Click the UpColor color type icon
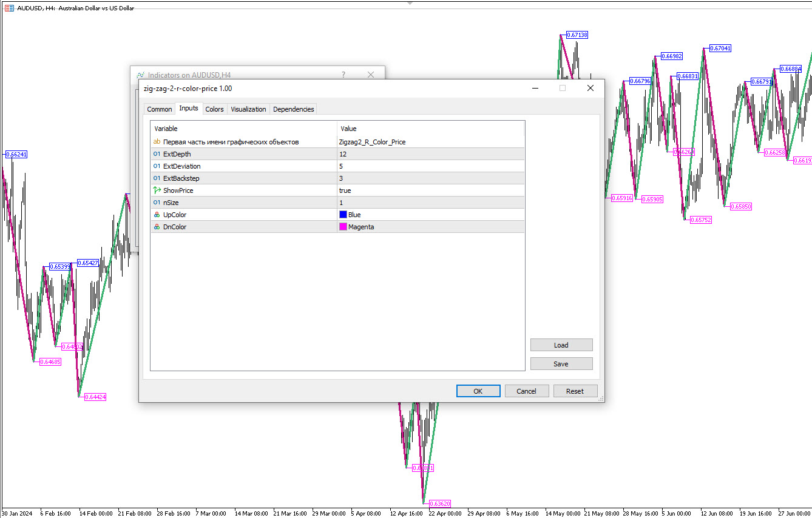 tap(157, 215)
